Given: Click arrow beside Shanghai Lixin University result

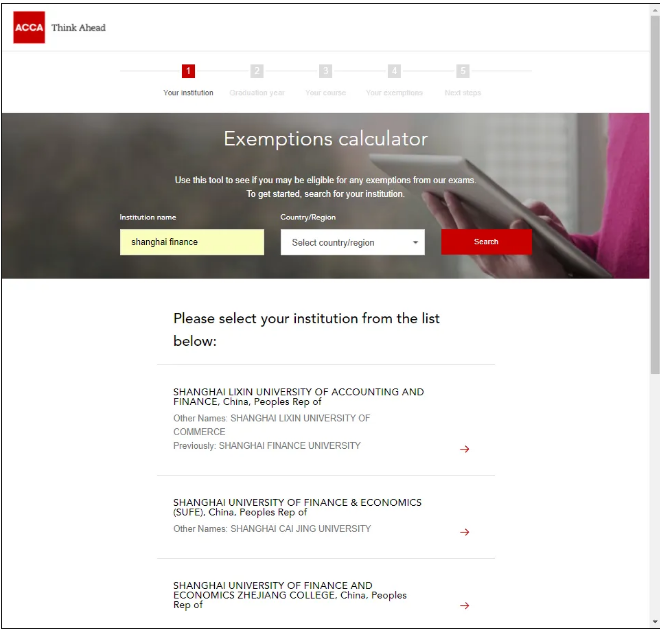Looking at the screenshot, I should point(464,449).
